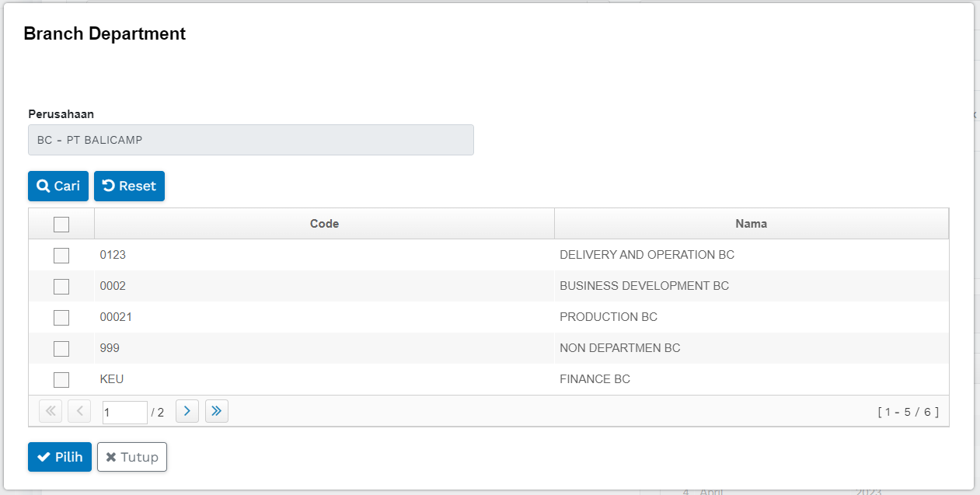
Task: Click the page number input field
Action: (124, 413)
